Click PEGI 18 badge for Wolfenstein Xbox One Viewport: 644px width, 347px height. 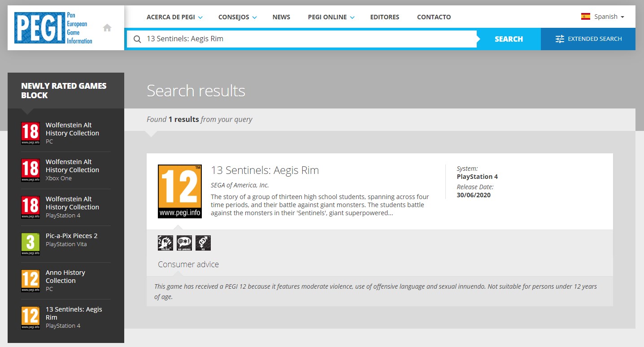click(x=30, y=170)
